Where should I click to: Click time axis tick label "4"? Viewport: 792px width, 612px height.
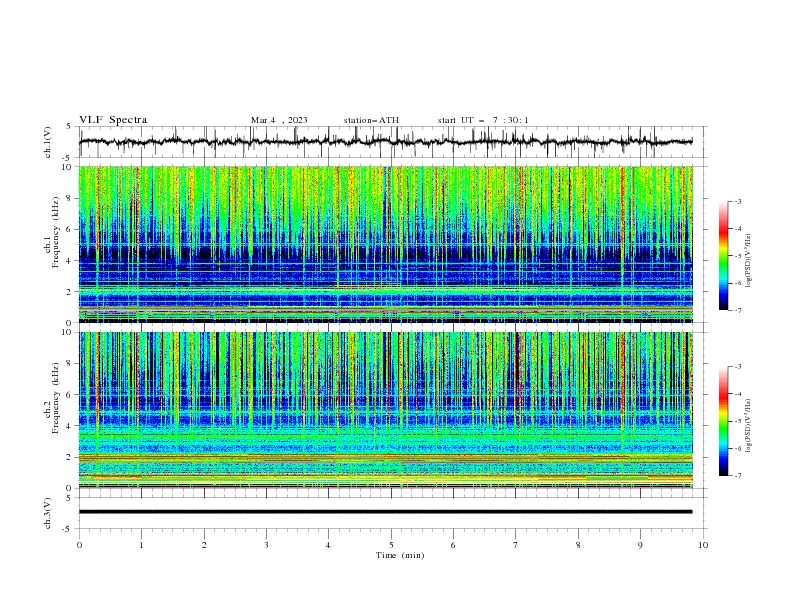tap(328, 545)
